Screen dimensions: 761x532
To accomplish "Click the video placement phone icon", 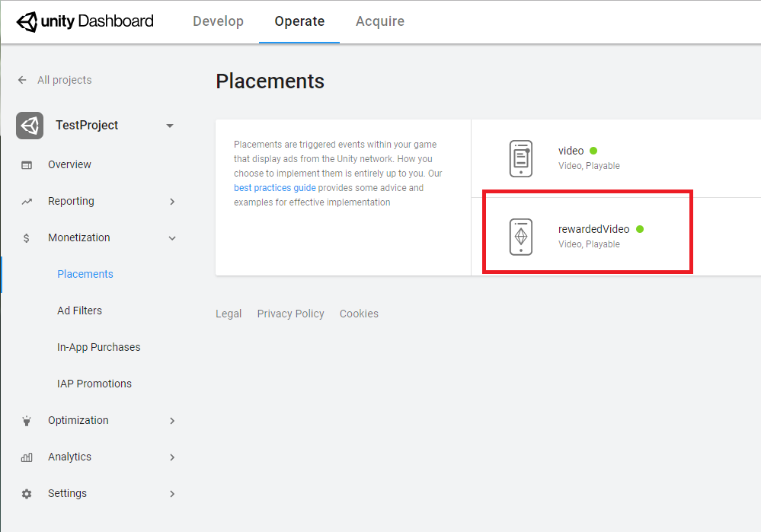I will (x=521, y=158).
